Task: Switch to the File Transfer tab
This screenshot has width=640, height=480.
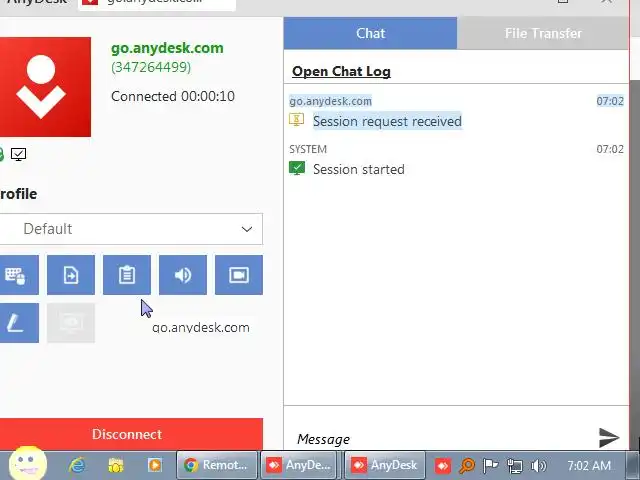Action: 542,33
